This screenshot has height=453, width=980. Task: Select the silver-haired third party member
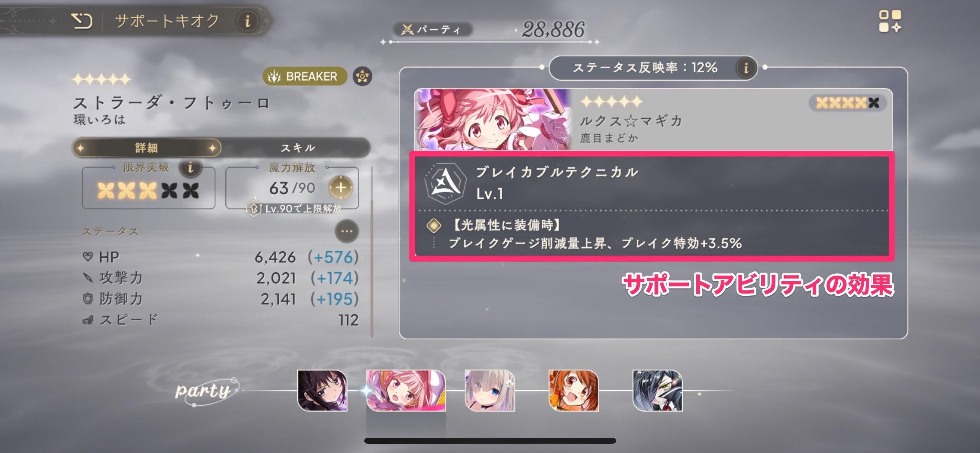coord(490,390)
